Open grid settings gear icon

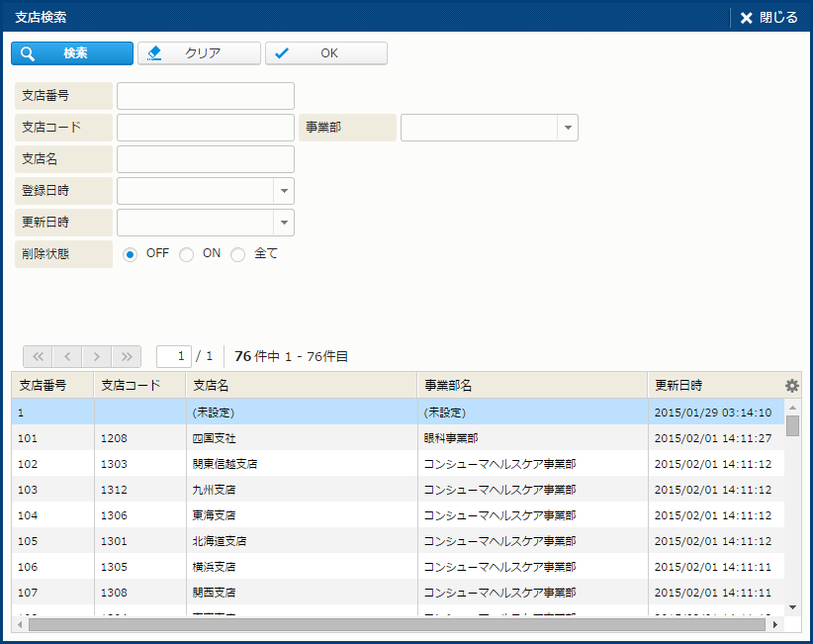(x=791, y=386)
